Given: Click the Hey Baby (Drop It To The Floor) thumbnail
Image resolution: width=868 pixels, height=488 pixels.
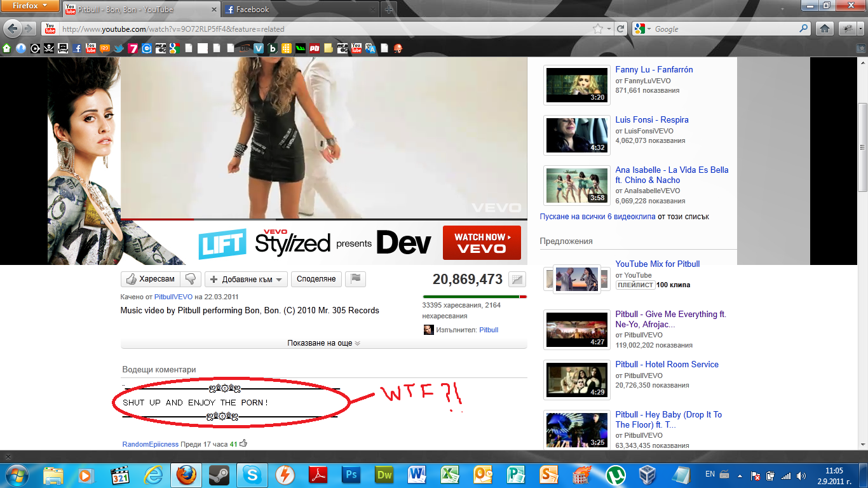Looking at the screenshot, I should click(x=577, y=430).
